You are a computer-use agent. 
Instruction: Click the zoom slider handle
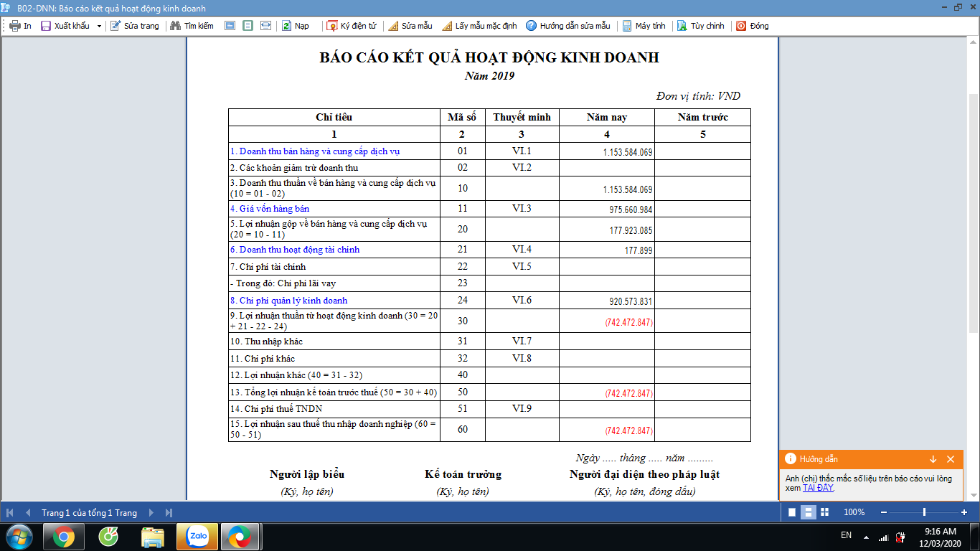click(x=924, y=512)
